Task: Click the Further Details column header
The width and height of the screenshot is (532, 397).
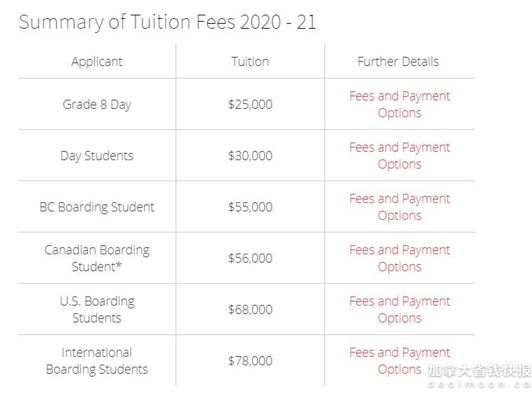Action: pyautogui.click(x=398, y=61)
